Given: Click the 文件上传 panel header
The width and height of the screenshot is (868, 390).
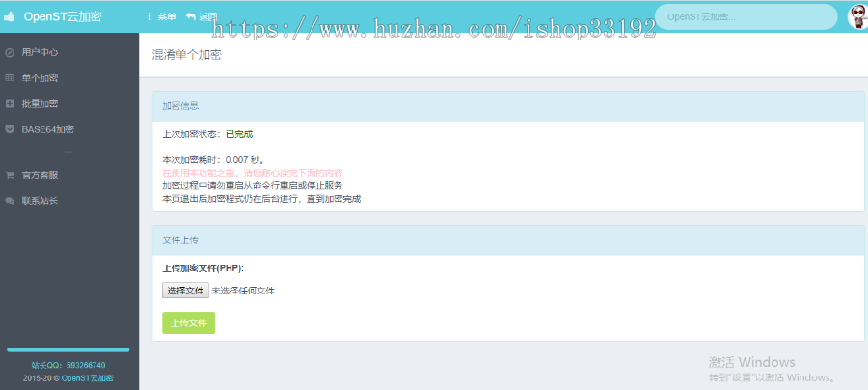Looking at the screenshot, I should click(508, 240).
